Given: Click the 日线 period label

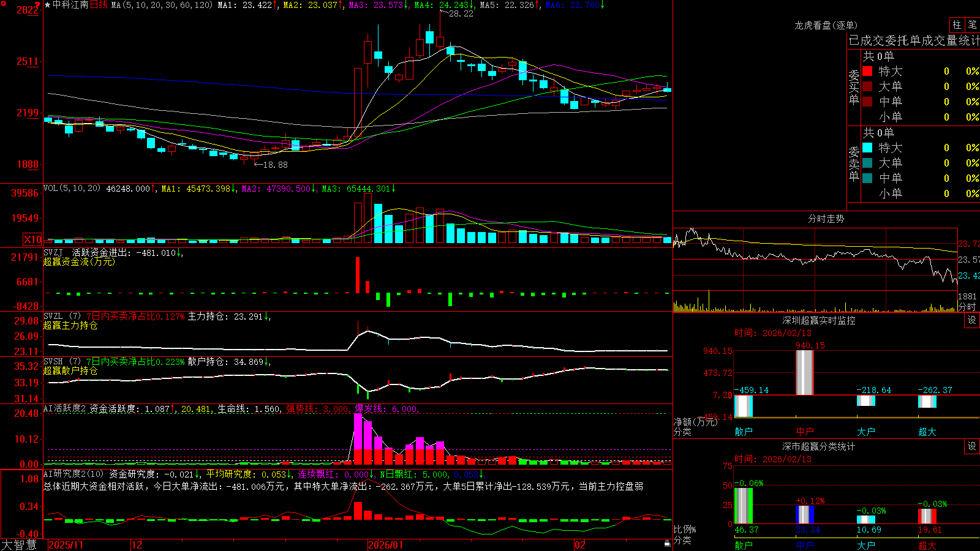Looking at the screenshot, I should coord(99,5).
